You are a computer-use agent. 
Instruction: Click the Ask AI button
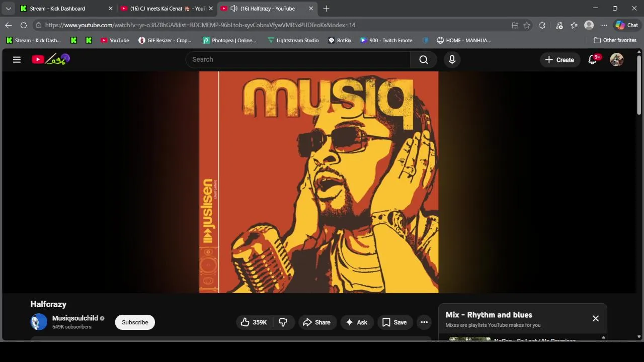(x=356, y=322)
